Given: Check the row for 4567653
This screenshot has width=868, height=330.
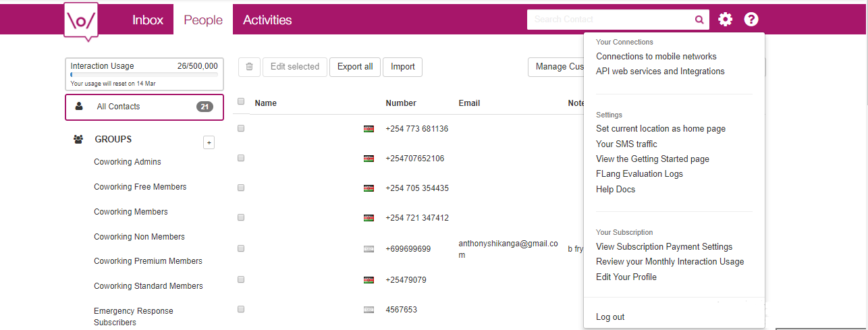Looking at the screenshot, I should pyautogui.click(x=241, y=309).
